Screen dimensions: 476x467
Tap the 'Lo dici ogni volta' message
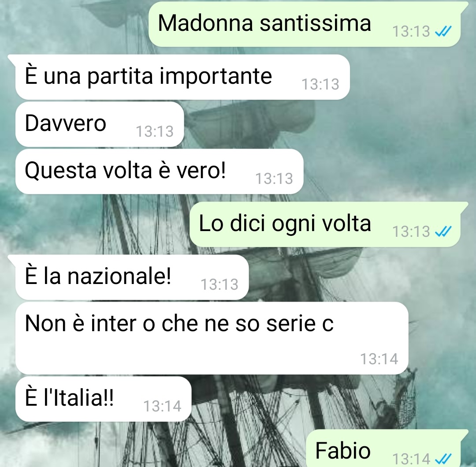(325, 224)
